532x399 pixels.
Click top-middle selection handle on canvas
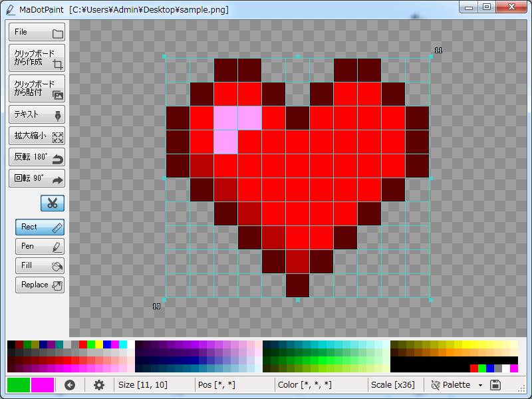pos(298,57)
